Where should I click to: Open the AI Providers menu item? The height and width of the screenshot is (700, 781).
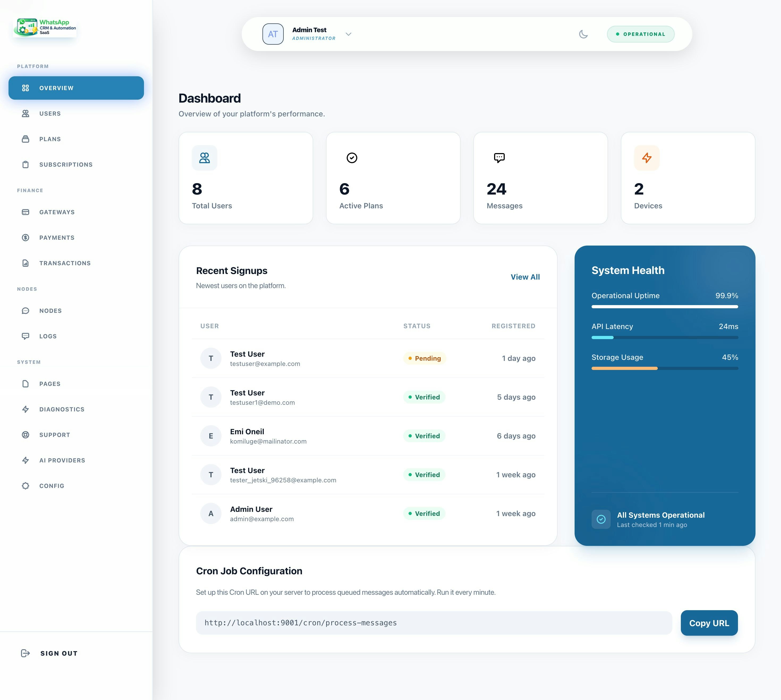(76, 460)
